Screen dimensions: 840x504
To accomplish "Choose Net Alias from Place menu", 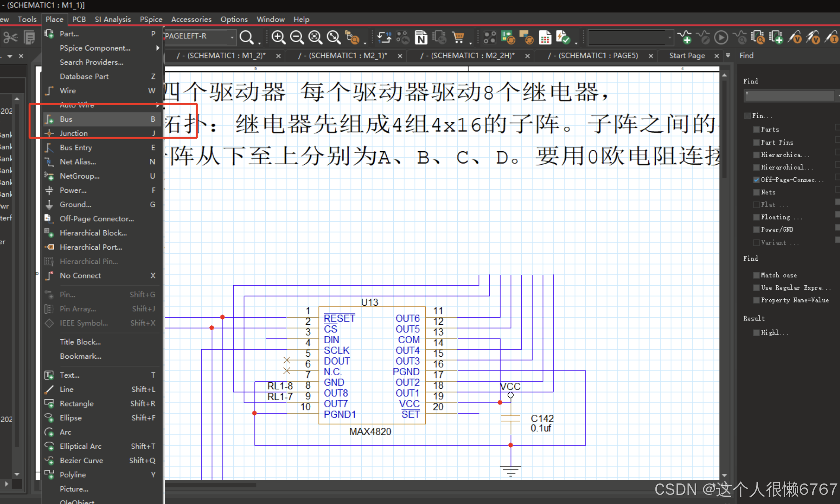I will pos(78,162).
